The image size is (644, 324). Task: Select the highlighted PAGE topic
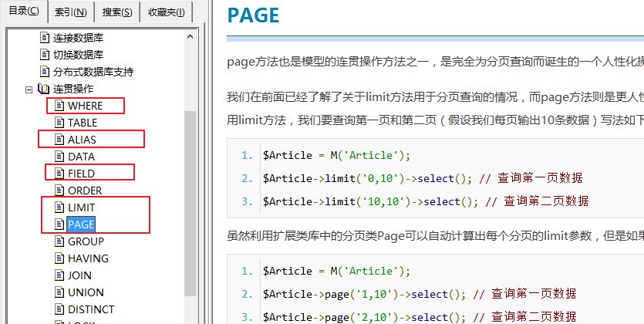(81, 224)
